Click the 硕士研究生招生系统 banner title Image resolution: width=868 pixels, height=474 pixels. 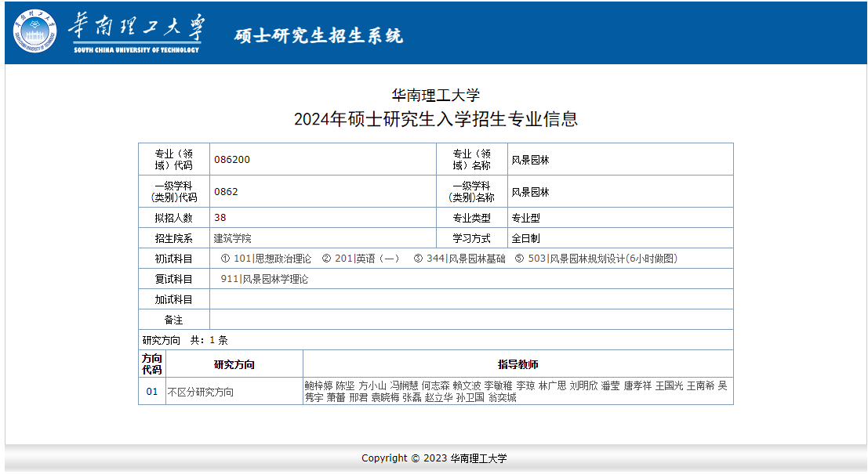pyautogui.click(x=319, y=35)
